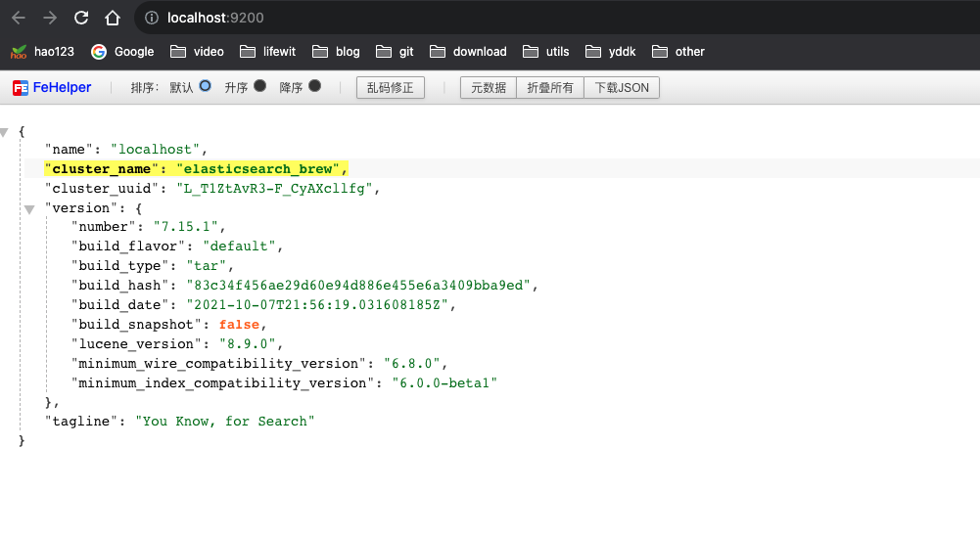This screenshot has height=537, width=980.
Task: Click the 下载JSON button
Action: pos(622,87)
